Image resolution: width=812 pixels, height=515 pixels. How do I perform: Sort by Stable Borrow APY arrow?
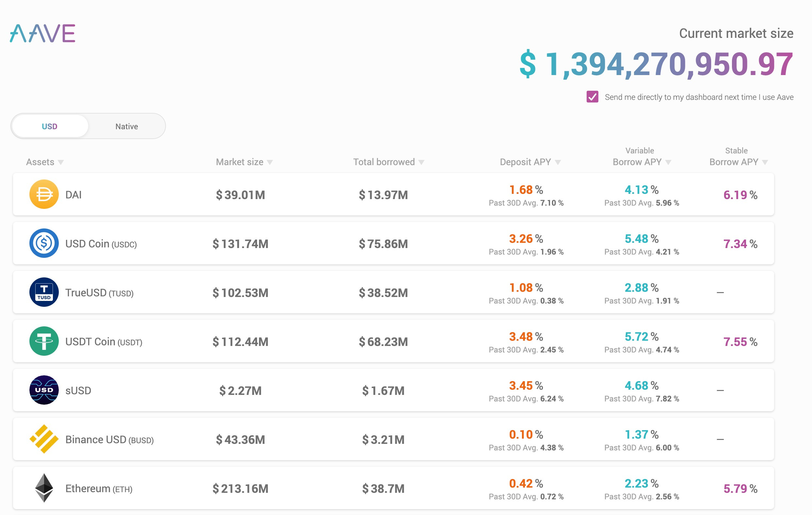point(765,163)
